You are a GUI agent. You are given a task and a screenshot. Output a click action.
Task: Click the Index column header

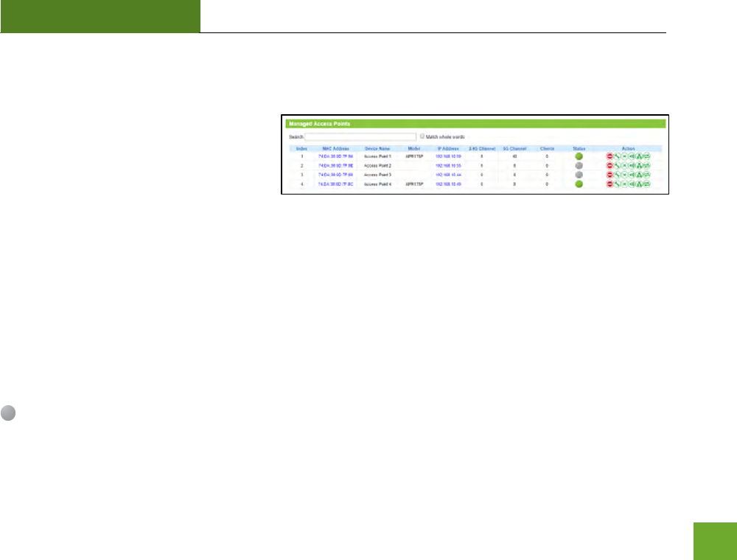point(301,148)
